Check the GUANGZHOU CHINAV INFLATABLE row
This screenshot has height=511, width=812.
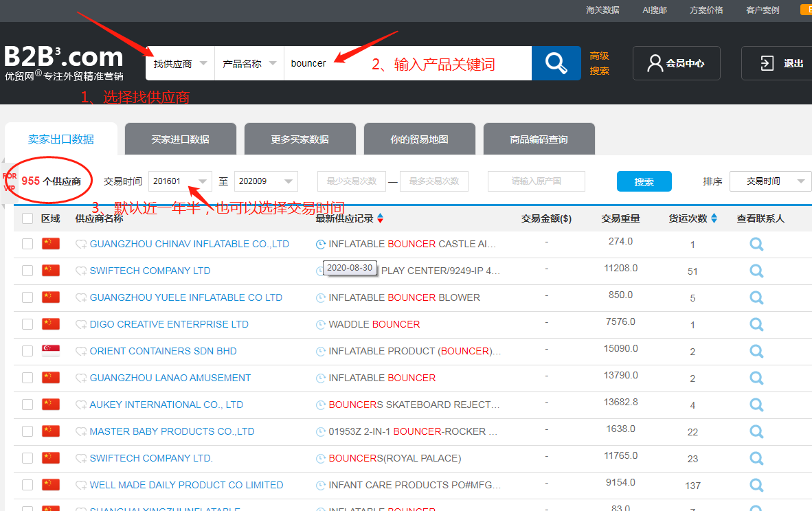(27, 244)
